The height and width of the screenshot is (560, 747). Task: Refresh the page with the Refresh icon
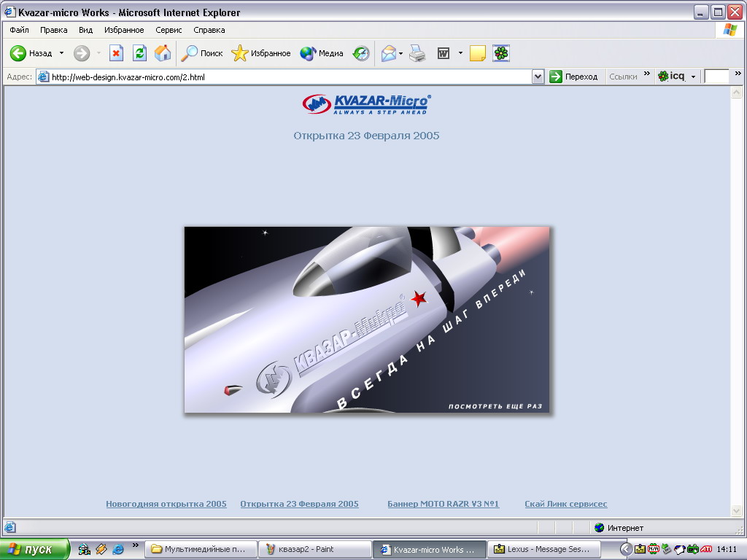point(139,53)
